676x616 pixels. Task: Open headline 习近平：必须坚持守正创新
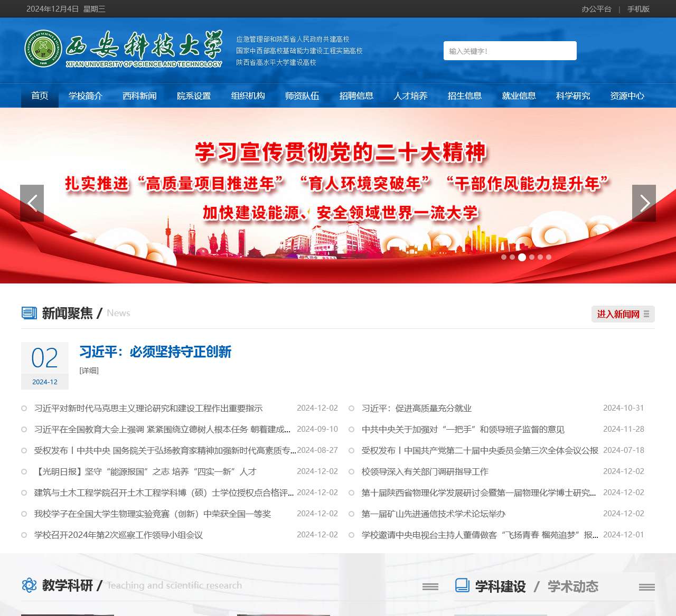pyautogui.click(x=155, y=352)
